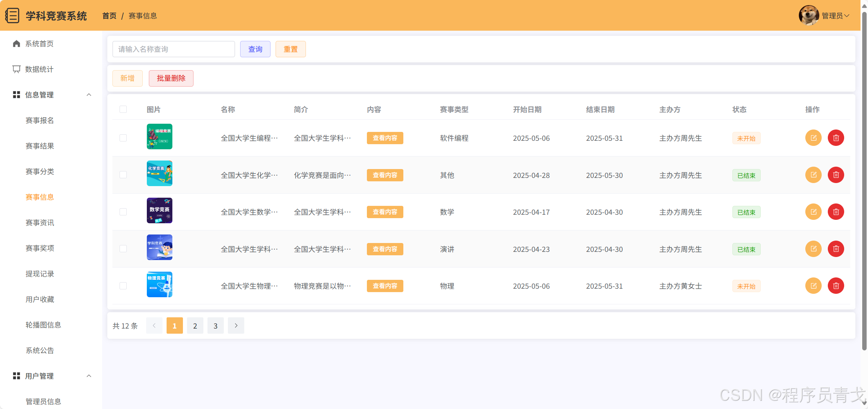Delete the 全国大学生化学 competition row
The image size is (868, 409).
coord(836,175)
